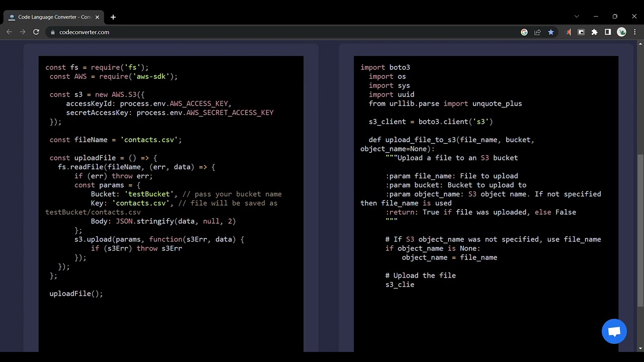Click 'from urllib.parse import unquote_plus' line
The height and width of the screenshot is (362, 644).
click(445, 104)
